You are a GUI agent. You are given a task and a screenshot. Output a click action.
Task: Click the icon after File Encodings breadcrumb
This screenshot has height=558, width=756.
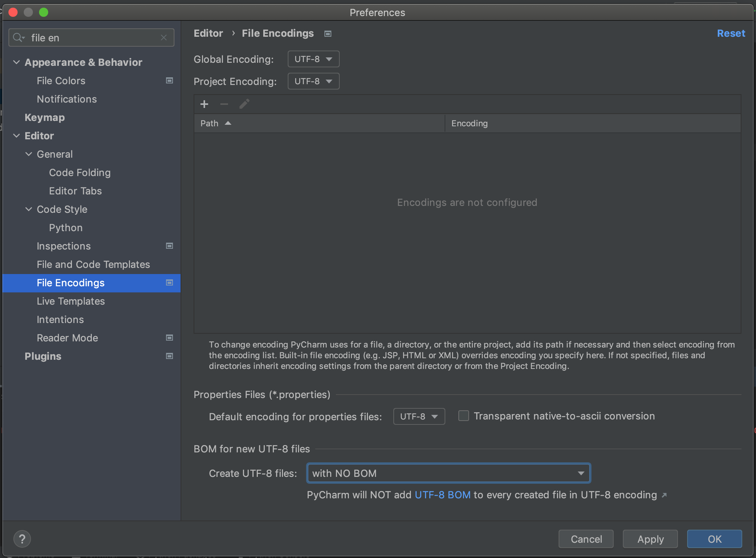[x=327, y=34]
